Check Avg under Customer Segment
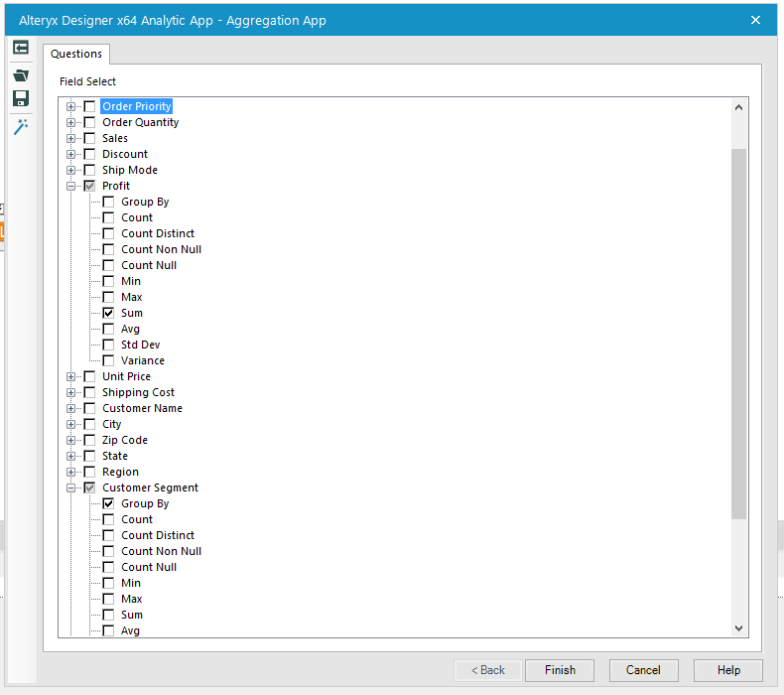This screenshot has height=695, width=784. click(108, 630)
